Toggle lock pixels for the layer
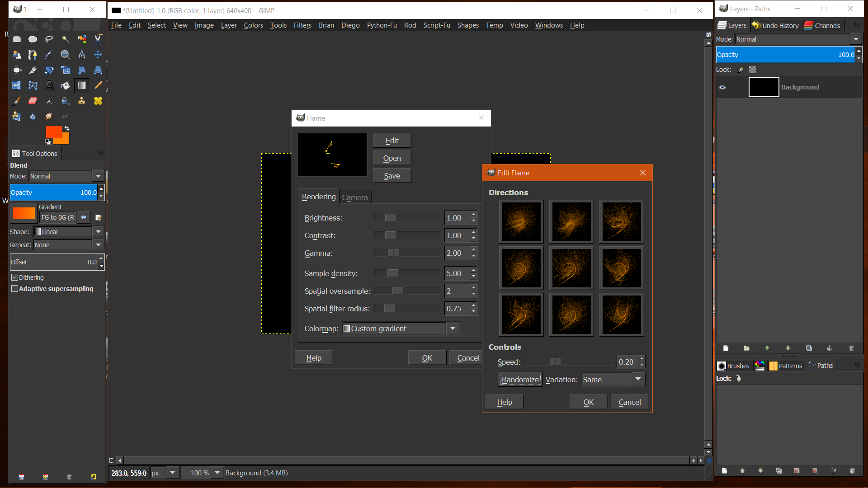This screenshot has height=488, width=868. [740, 70]
